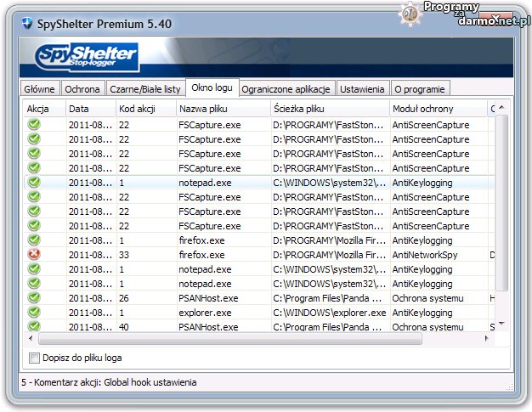Click the SpyShelter shield icon in title bar
Image resolution: width=532 pixels, height=412 pixels.
pyautogui.click(x=27, y=24)
